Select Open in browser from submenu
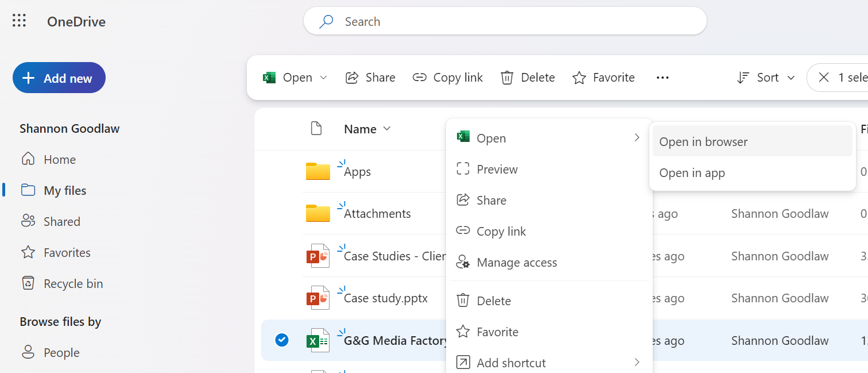 click(x=704, y=141)
